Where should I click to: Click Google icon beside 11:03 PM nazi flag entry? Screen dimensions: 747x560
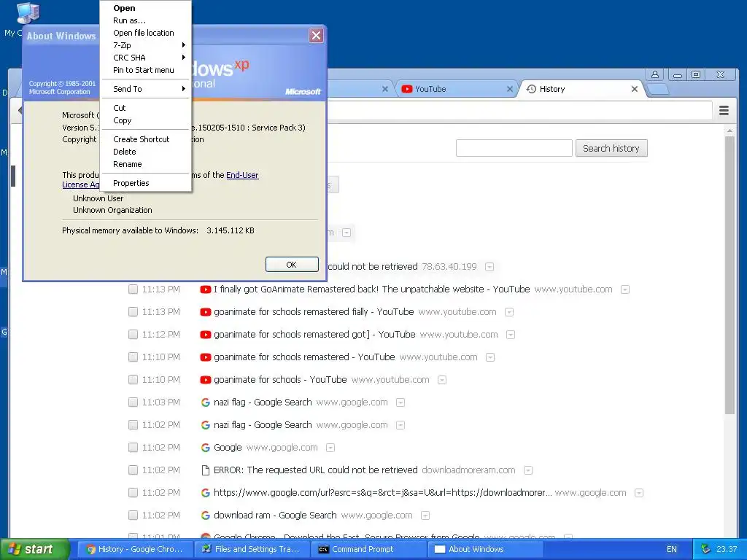pos(205,402)
